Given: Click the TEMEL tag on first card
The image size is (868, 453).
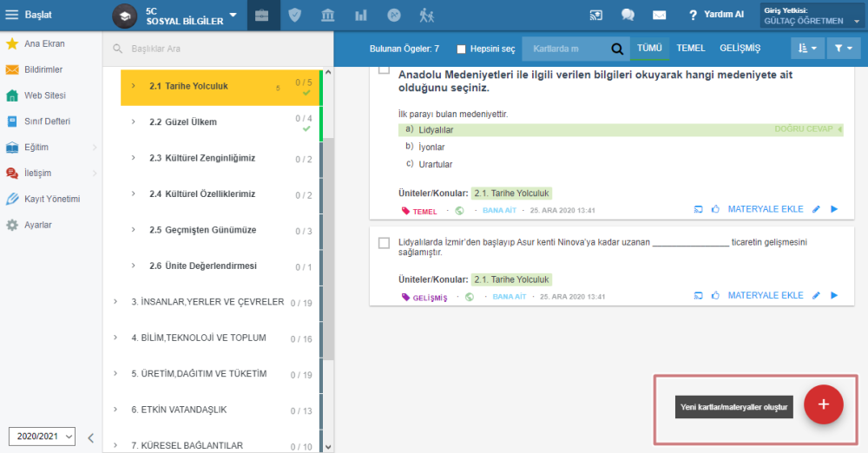Looking at the screenshot, I should (419, 211).
